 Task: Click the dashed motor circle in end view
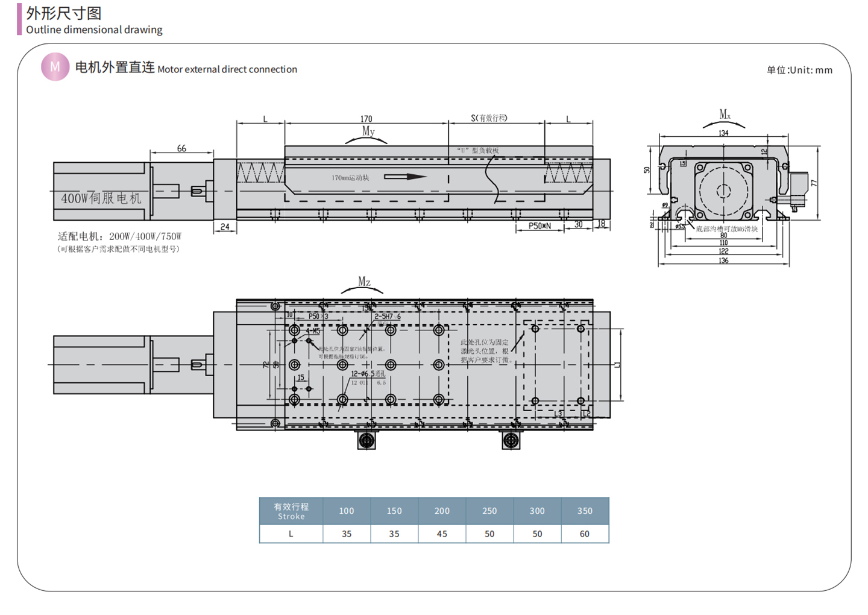[723, 191]
